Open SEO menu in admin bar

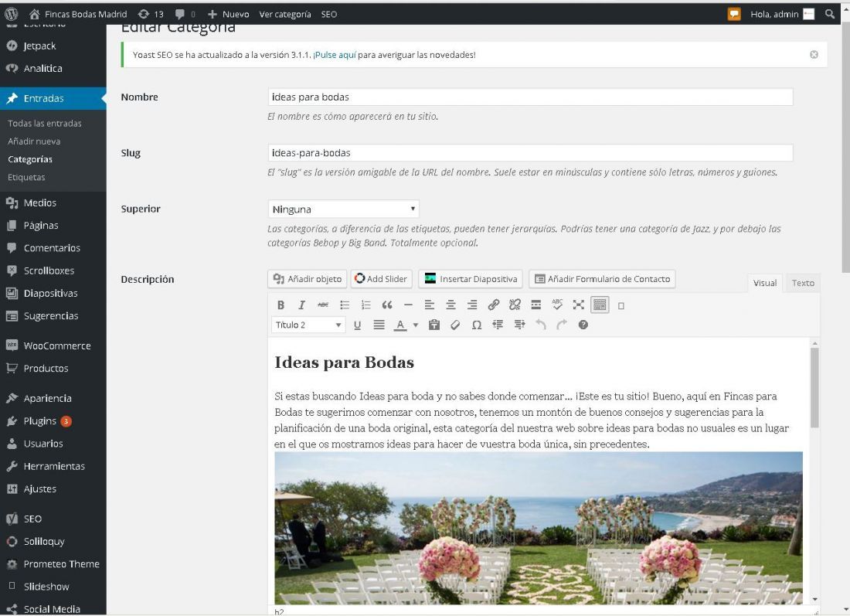click(329, 14)
